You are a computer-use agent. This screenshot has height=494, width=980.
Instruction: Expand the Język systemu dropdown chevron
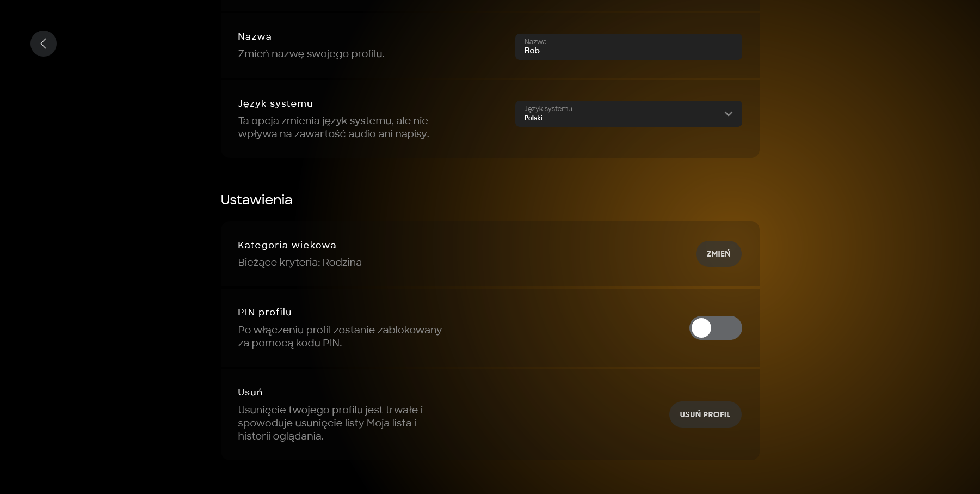coord(728,114)
